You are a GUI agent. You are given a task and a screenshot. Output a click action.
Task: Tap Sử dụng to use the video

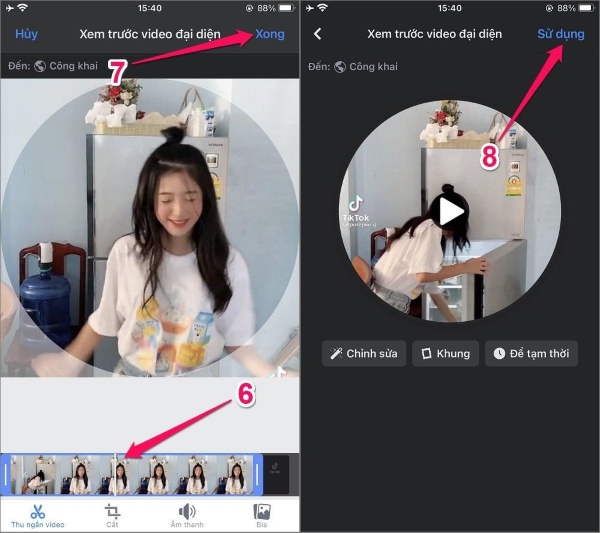click(x=561, y=34)
